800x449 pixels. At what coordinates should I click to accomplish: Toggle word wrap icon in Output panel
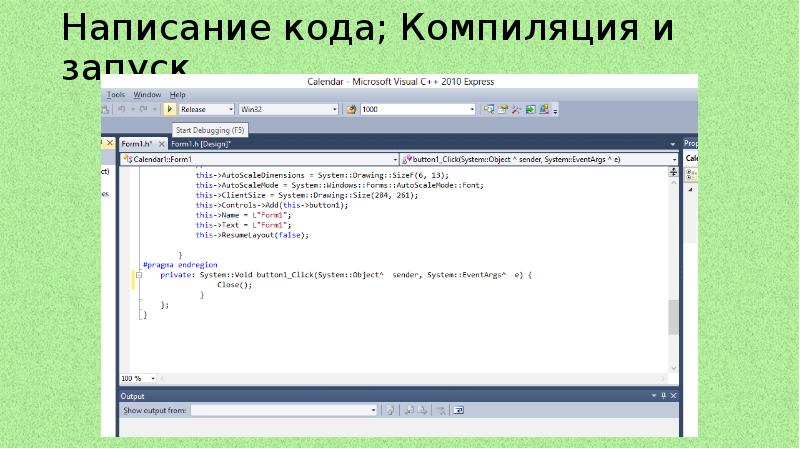(458, 410)
